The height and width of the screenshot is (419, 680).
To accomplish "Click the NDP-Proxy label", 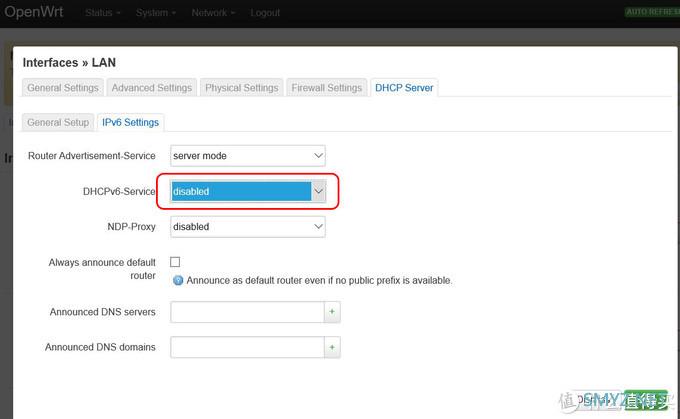I will pyautogui.click(x=131, y=226).
